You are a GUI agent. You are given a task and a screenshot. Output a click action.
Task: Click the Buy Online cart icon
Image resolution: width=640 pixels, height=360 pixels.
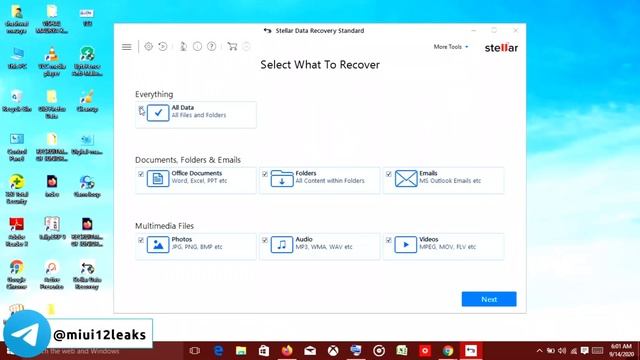(232, 47)
